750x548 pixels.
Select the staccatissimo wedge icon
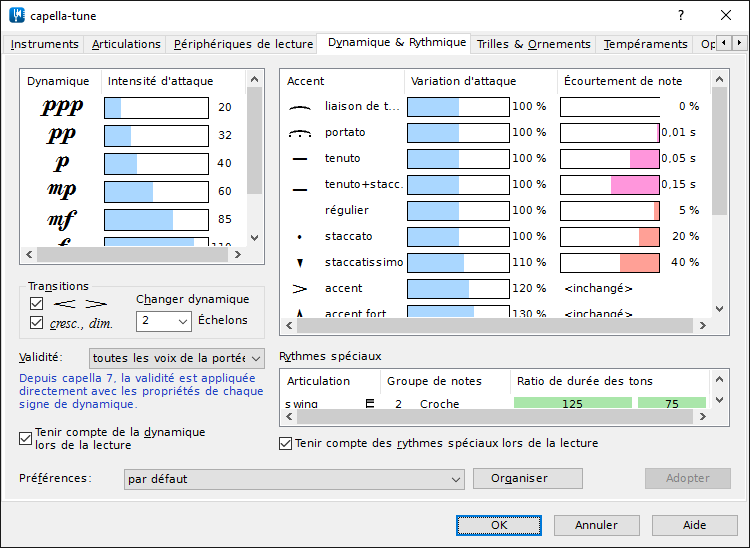[x=300, y=263]
